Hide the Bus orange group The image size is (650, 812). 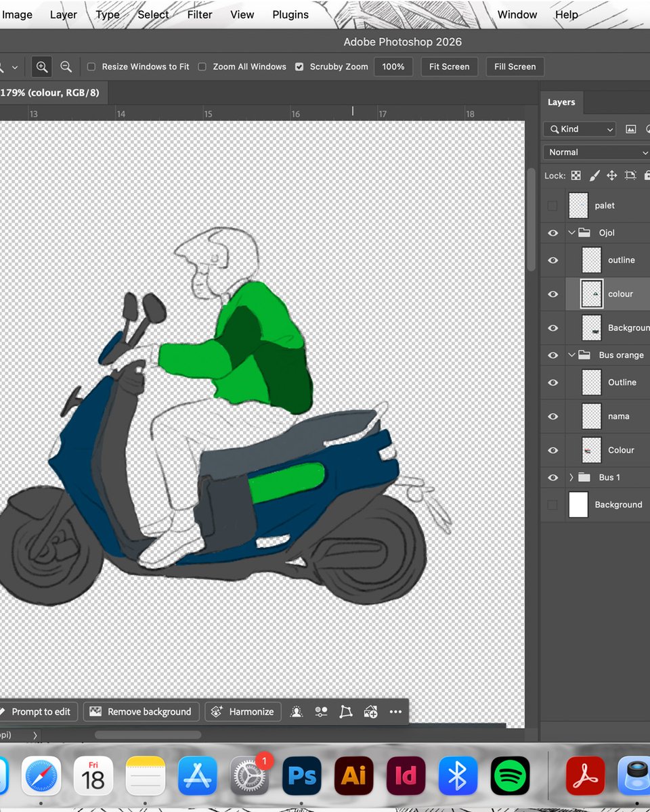552,355
